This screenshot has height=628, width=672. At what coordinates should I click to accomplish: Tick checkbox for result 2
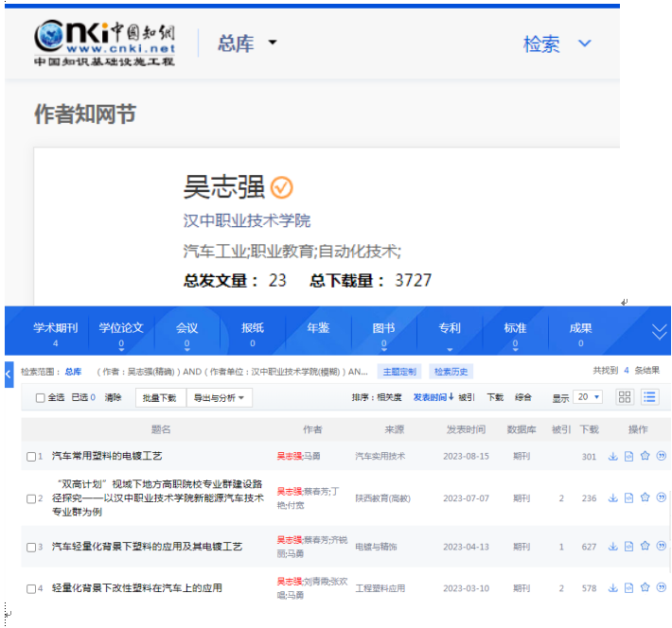[31, 498]
